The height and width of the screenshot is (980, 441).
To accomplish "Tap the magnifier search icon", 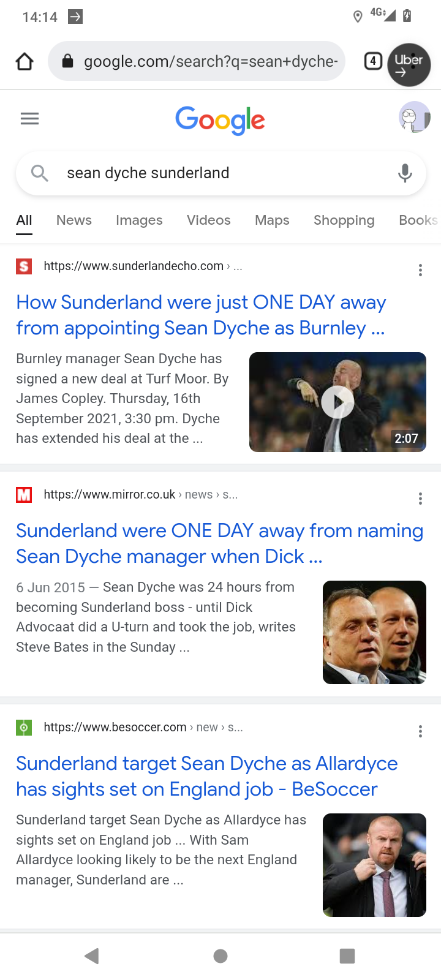I will 39,173.
